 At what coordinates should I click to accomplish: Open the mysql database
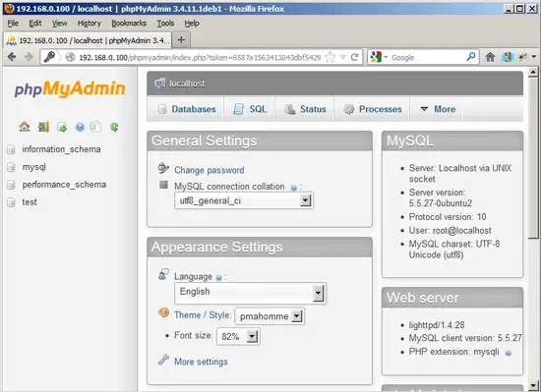pyautogui.click(x=33, y=167)
